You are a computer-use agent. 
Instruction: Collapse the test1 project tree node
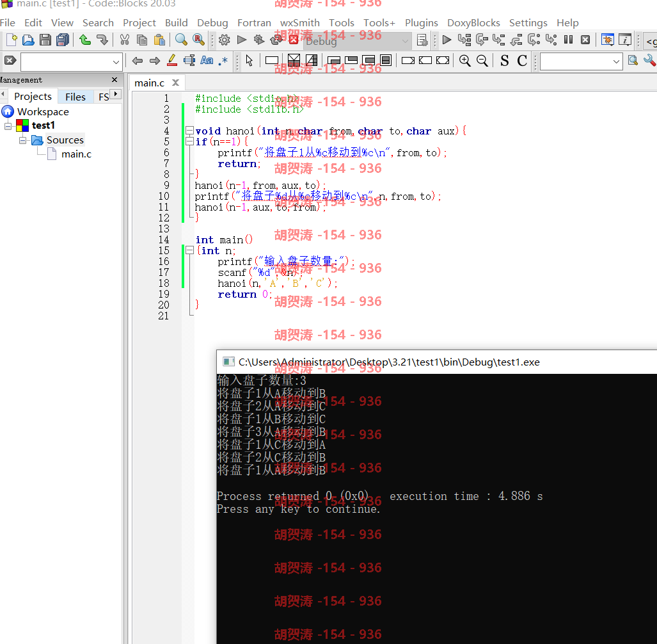(8, 125)
